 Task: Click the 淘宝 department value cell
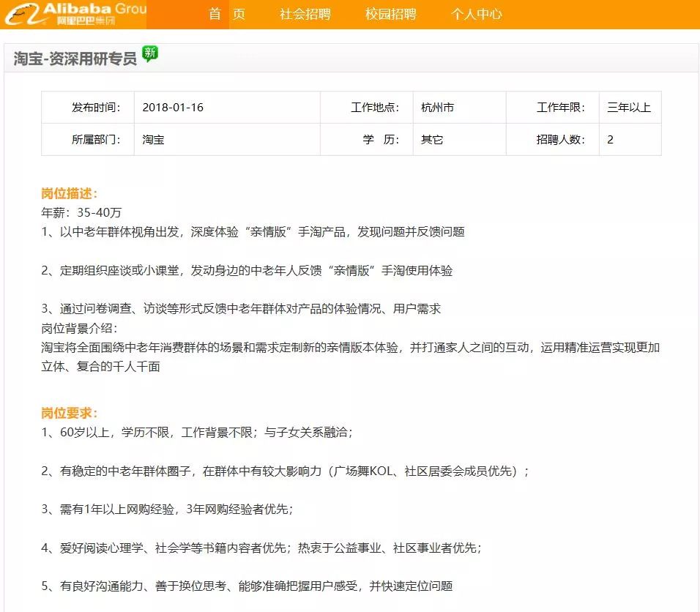(x=153, y=139)
